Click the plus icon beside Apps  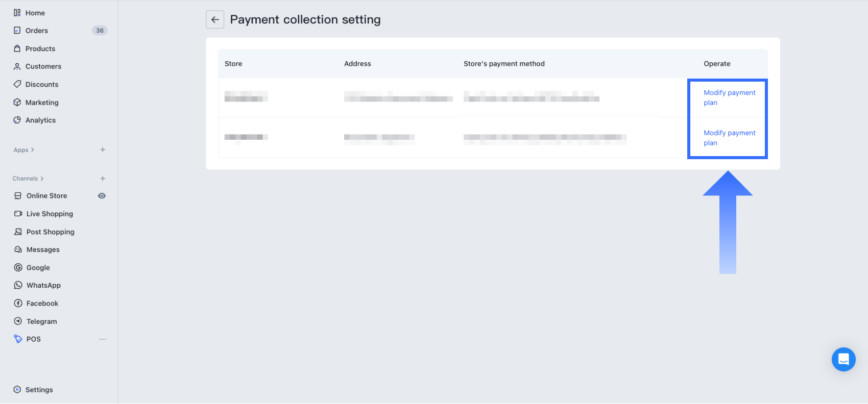pos(103,150)
